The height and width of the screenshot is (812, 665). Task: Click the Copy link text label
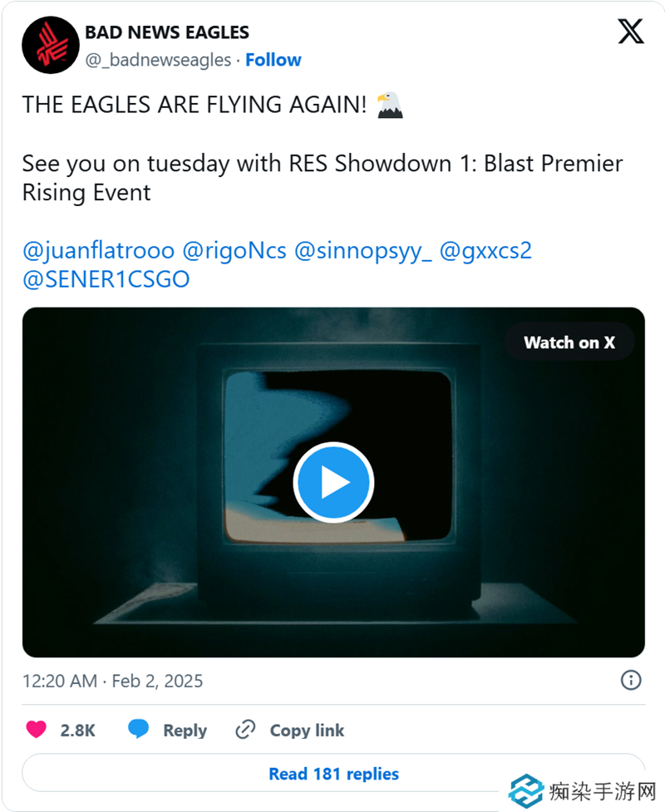tap(307, 731)
